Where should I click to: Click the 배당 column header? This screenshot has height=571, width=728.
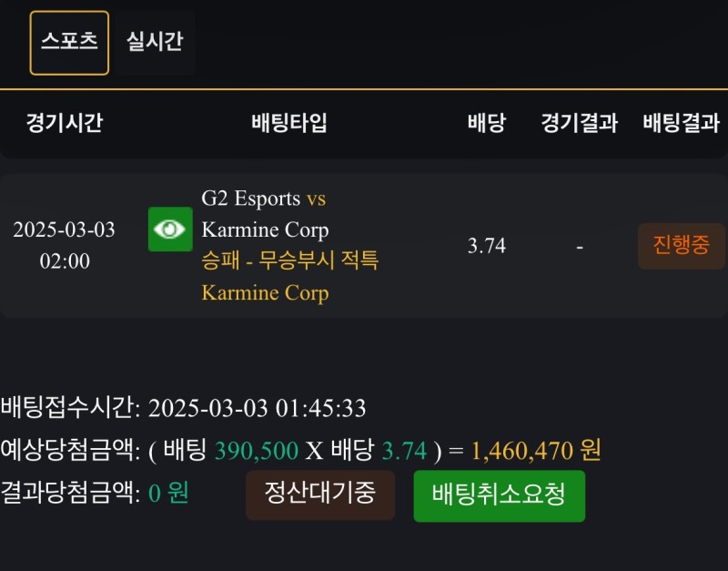click(x=487, y=123)
